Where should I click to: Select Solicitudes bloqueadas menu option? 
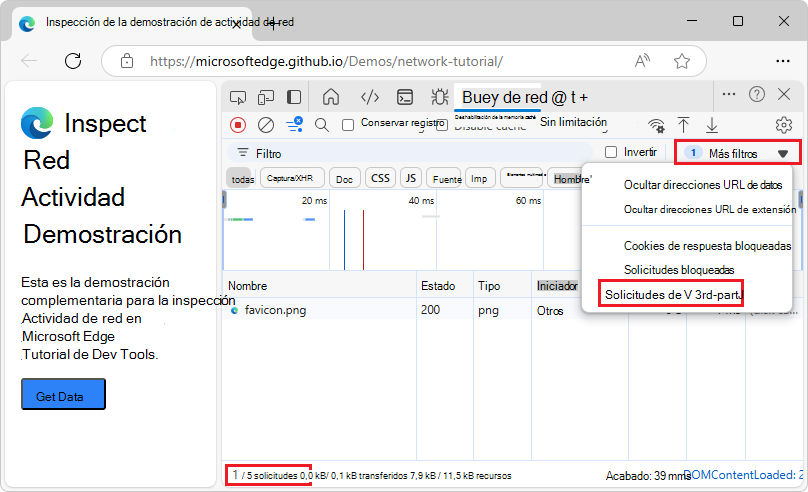click(678, 270)
